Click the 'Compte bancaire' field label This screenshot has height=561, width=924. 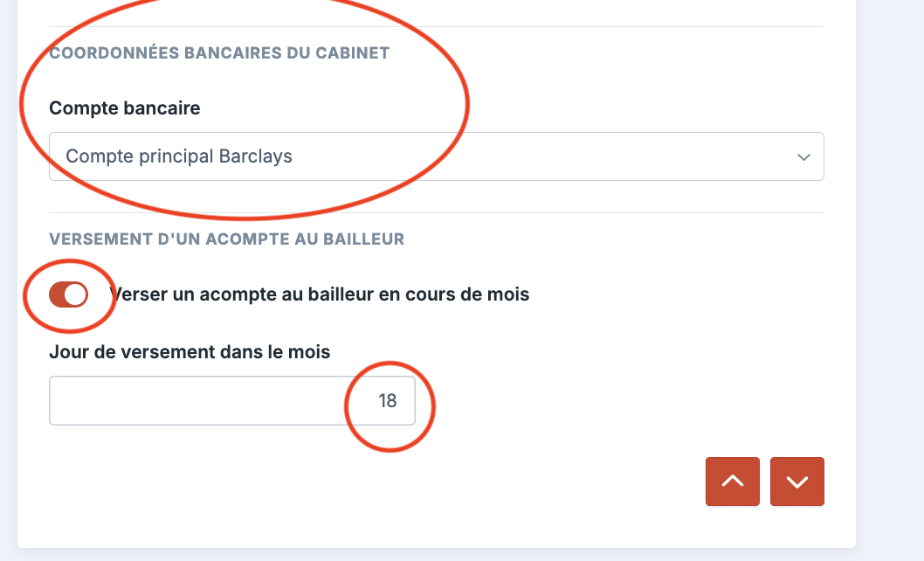(x=125, y=108)
